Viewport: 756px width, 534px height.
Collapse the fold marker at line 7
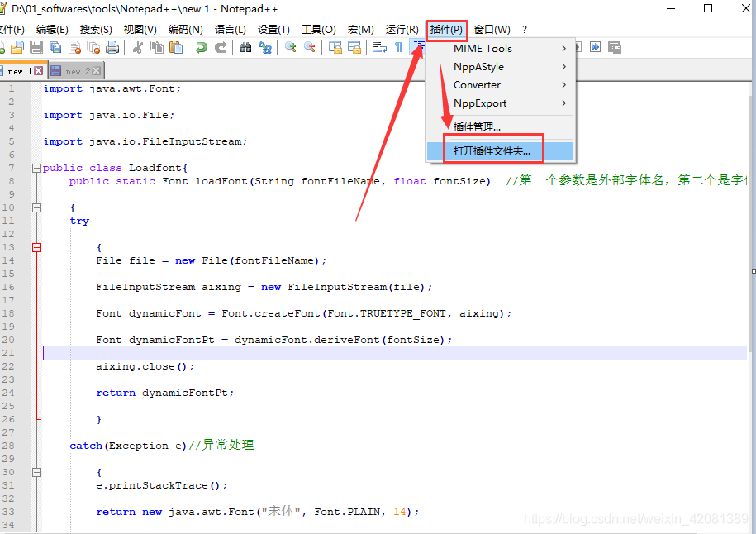point(36,168)
